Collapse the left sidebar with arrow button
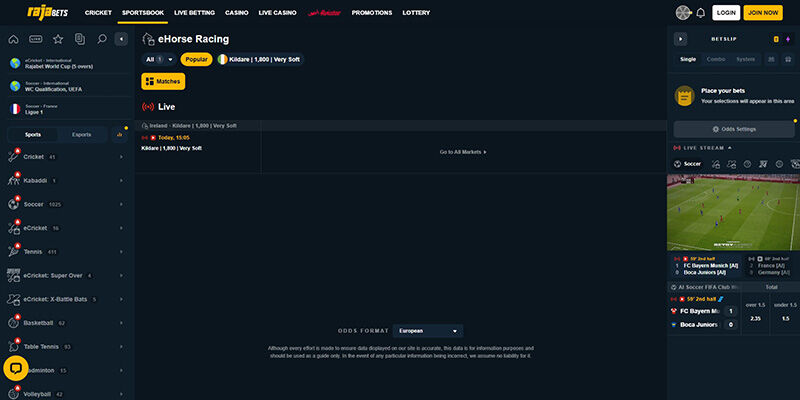Image resolution: width=800 pixels, height=400 pixels. pyautogui.click(x=121, y=39)
